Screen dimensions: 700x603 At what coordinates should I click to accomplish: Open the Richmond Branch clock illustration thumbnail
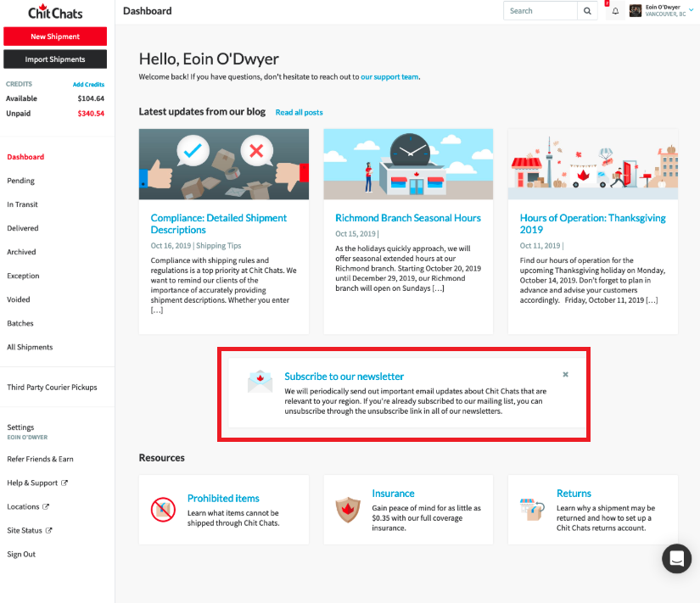[x=408, y=165]
